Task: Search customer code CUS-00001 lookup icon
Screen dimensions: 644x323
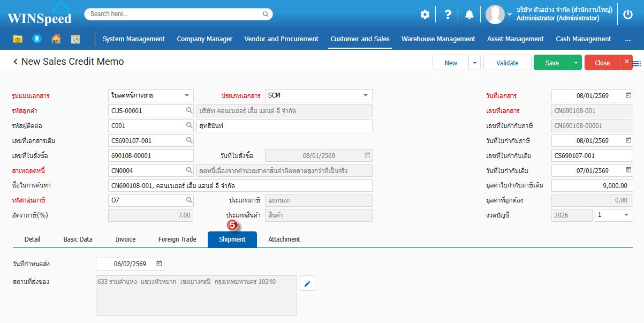Action: point(189,111)
